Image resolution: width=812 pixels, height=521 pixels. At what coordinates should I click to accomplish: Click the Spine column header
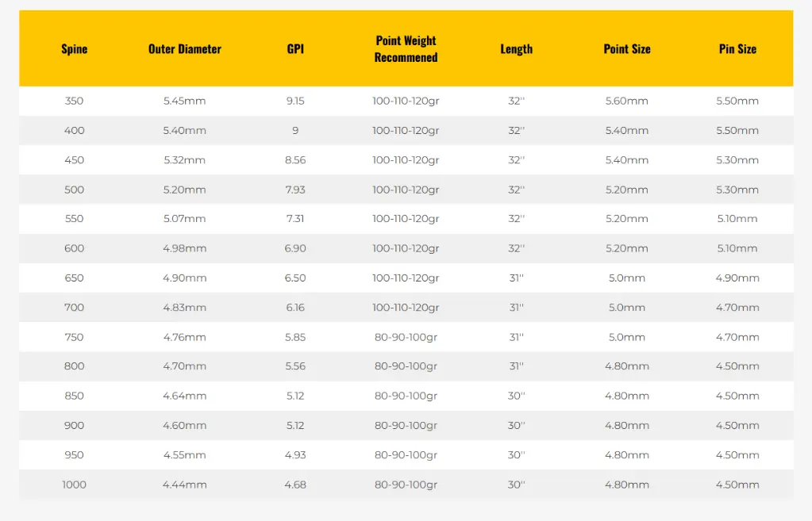tap(74, 49)
